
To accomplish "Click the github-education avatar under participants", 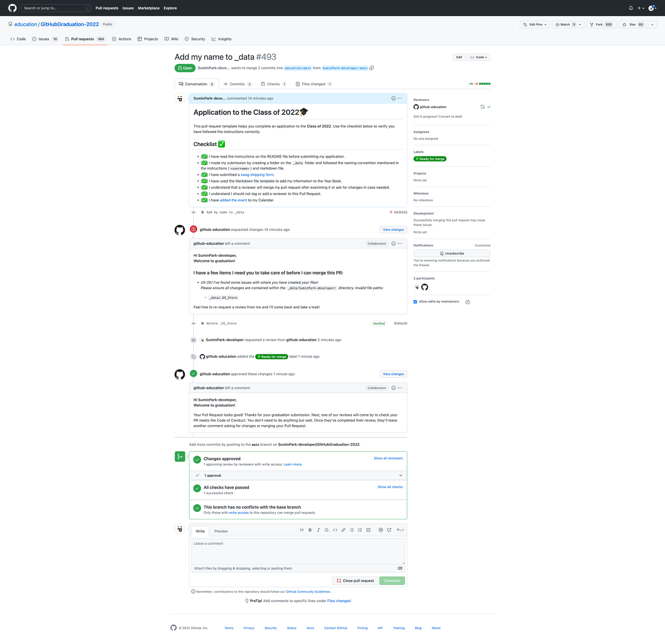I will click(425, 287).
